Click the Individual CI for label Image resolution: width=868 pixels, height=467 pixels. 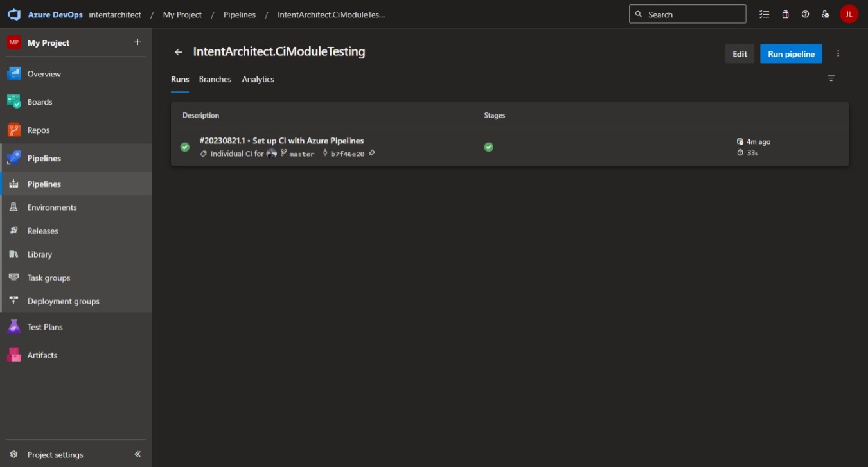pyautogui.click(x=237, y=154)
